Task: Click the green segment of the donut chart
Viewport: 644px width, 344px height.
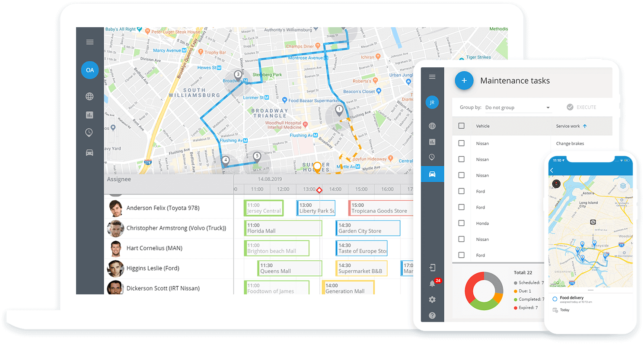Action: click(485, 305)
